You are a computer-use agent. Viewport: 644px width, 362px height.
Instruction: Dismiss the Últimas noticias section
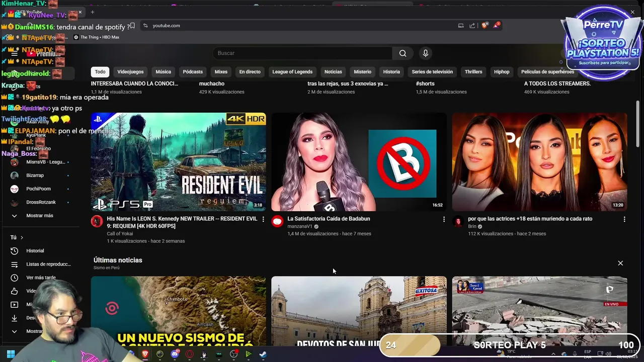pos(620,263)
